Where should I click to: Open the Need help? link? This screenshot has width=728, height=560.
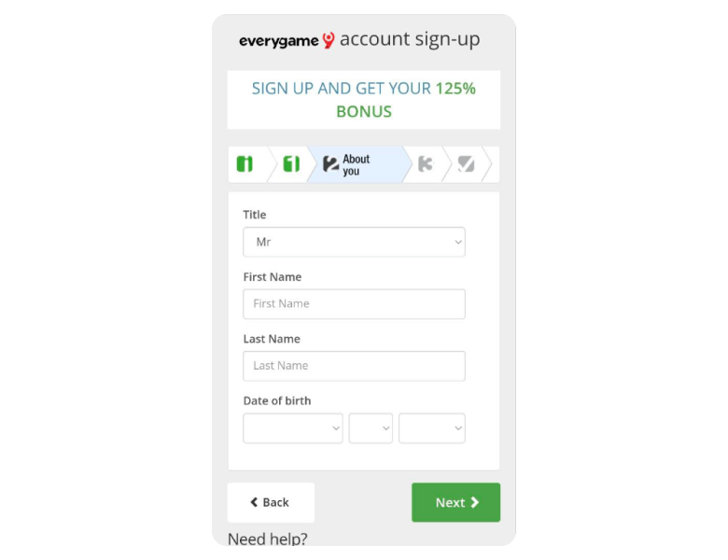[268, 539]
